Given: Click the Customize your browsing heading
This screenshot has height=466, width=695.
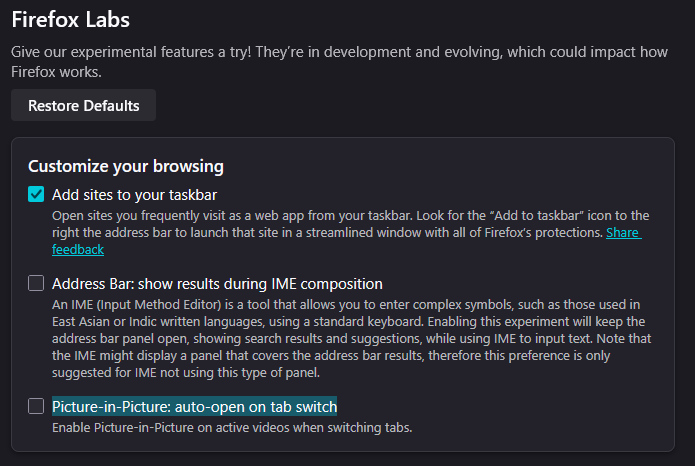Looking at the screenshot, I should pos(125,165).
